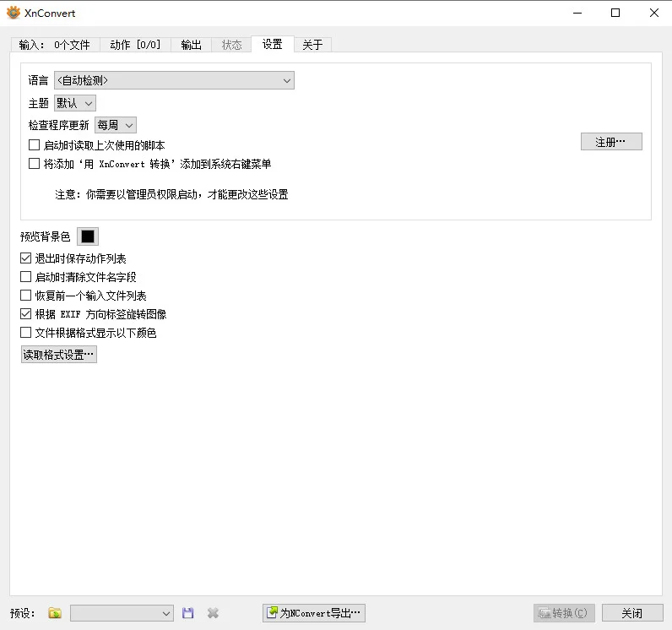Screen dimensions: 672x630
Task: Open the 动作 [0/0] tab
Action: pos(135,45)
